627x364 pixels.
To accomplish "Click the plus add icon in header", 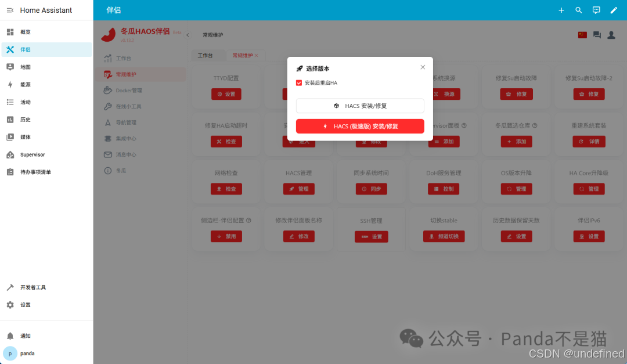I will click(x=561, y=10).
